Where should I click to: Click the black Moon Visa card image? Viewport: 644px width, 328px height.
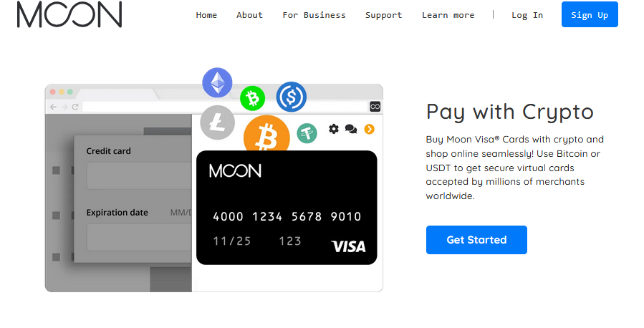(x=287, y=207)
